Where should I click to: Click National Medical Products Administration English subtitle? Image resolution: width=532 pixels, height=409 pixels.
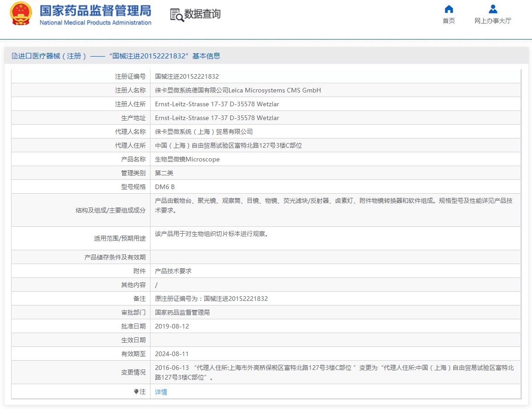point(95,23)
